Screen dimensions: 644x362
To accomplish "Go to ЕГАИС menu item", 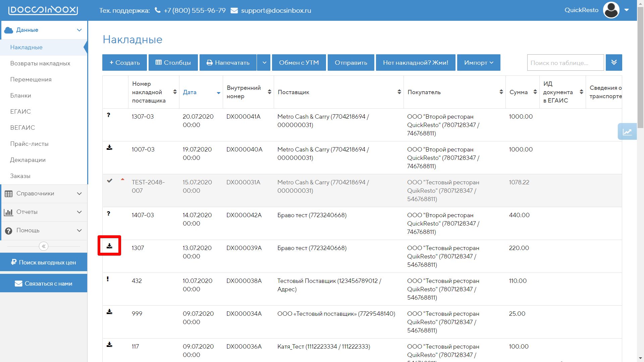I will pyautogui.click(x=20, y=112).
